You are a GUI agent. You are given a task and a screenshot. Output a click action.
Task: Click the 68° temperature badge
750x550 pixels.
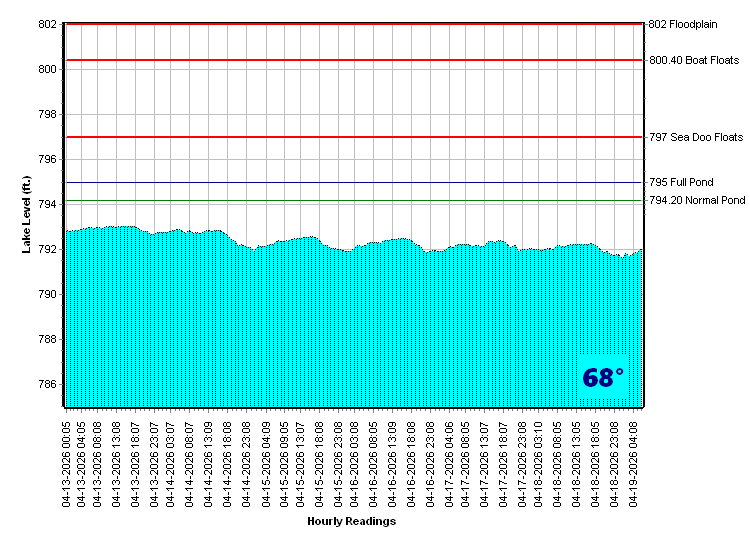click(x=602, y=378)
